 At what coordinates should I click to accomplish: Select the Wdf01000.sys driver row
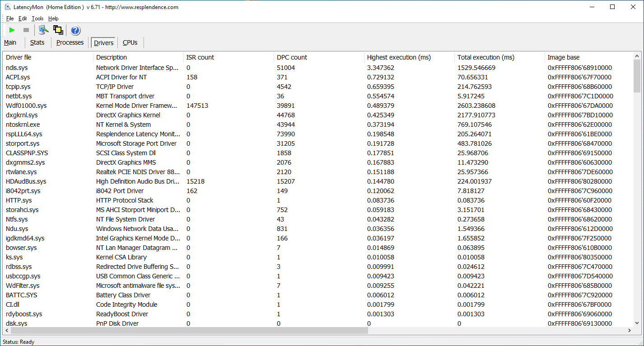[318, 106]
